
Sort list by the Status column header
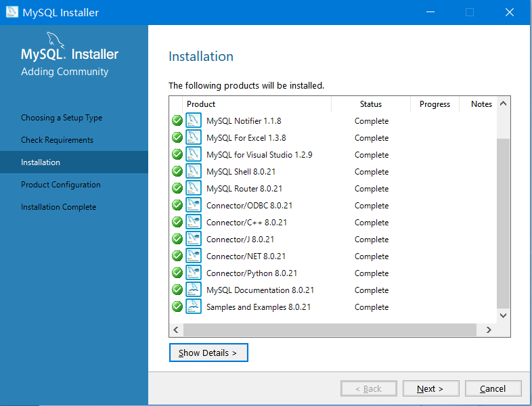coord(371,104)
